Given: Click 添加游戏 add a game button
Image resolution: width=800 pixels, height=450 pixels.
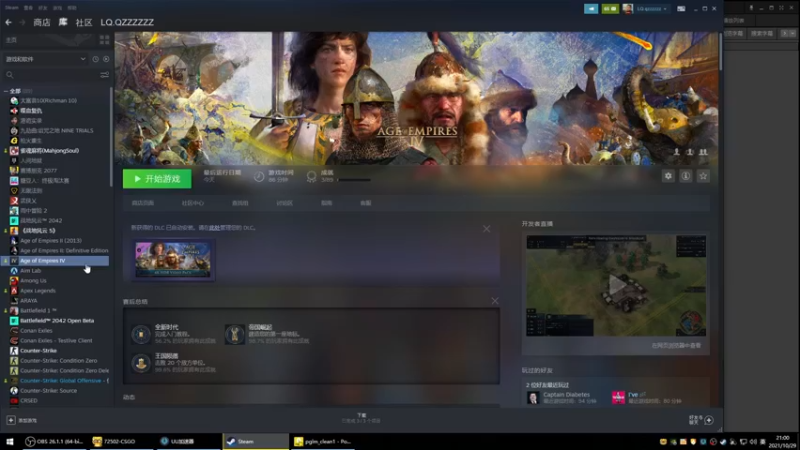Looking at the screenshot, I should click(x=21, y=420).
